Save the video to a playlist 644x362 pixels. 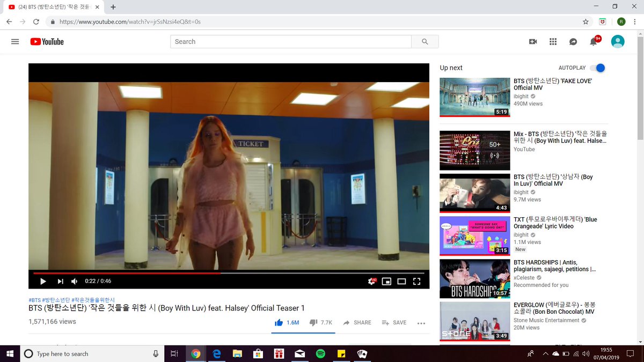394,323
